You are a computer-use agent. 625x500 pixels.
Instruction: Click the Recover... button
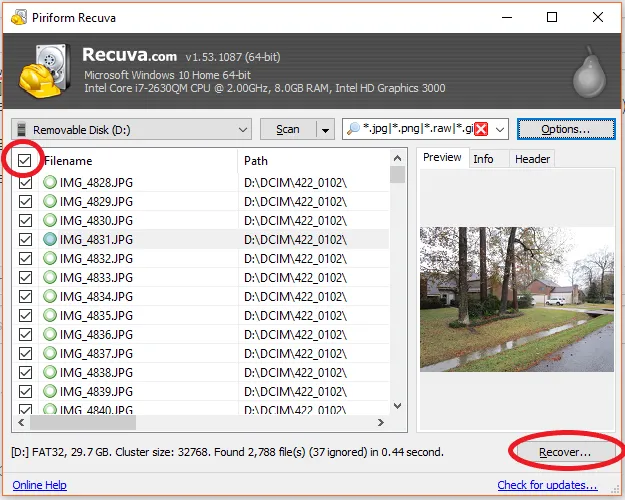pyautogui.click(x=565, y=452)
